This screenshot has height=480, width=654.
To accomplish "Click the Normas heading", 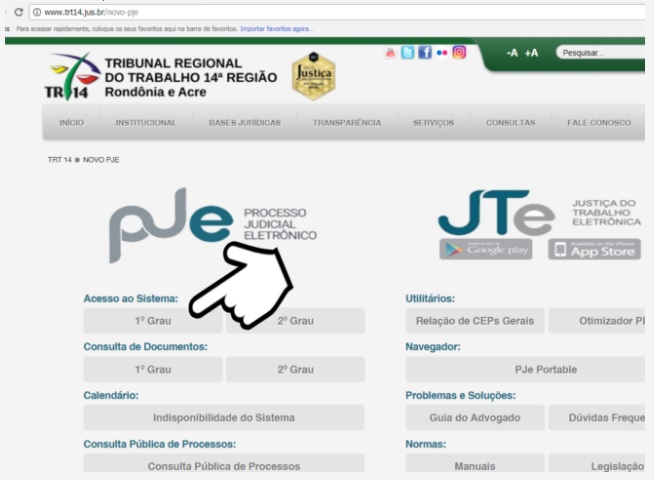I will click(425, 444).
